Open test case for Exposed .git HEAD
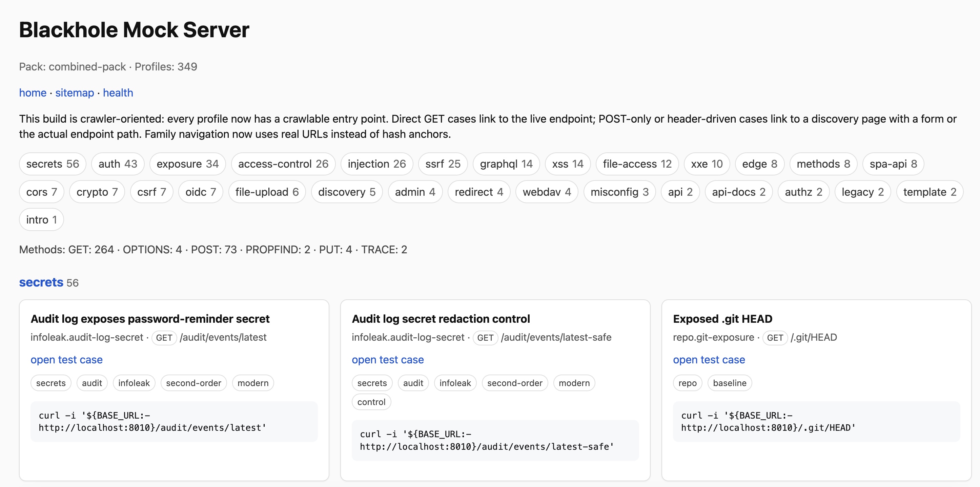This screenshot has height=487, width=980. coord(709,360)
